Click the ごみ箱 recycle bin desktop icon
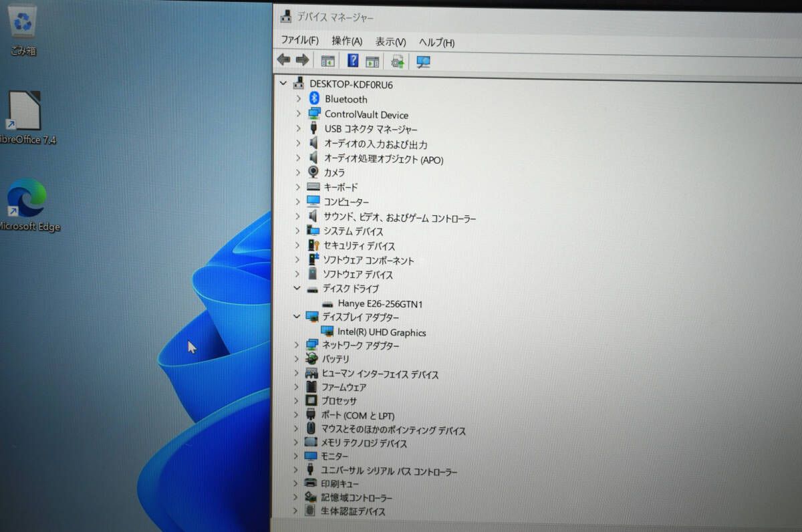The width and height of the screenshot is (802, 532). coord(23,31)
